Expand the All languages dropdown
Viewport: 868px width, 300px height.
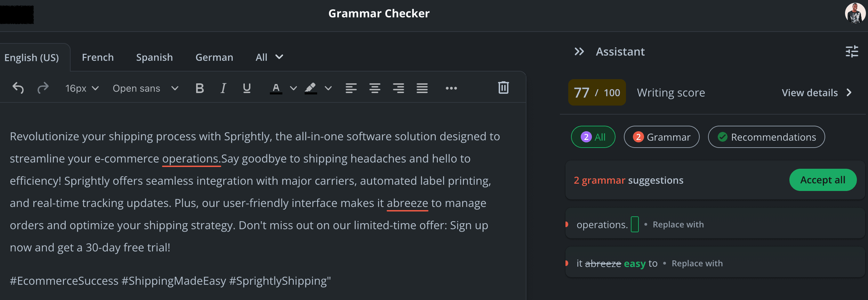coord(269,57)
